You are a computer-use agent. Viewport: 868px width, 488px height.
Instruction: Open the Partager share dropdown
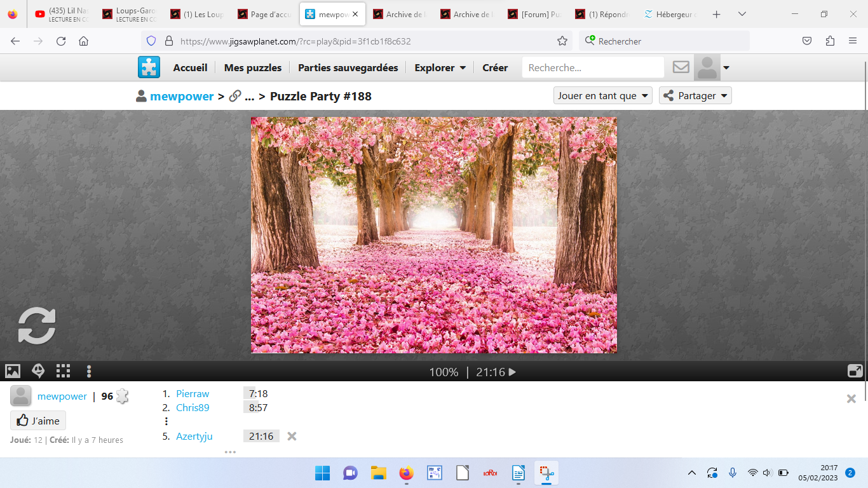click(695, 95)
